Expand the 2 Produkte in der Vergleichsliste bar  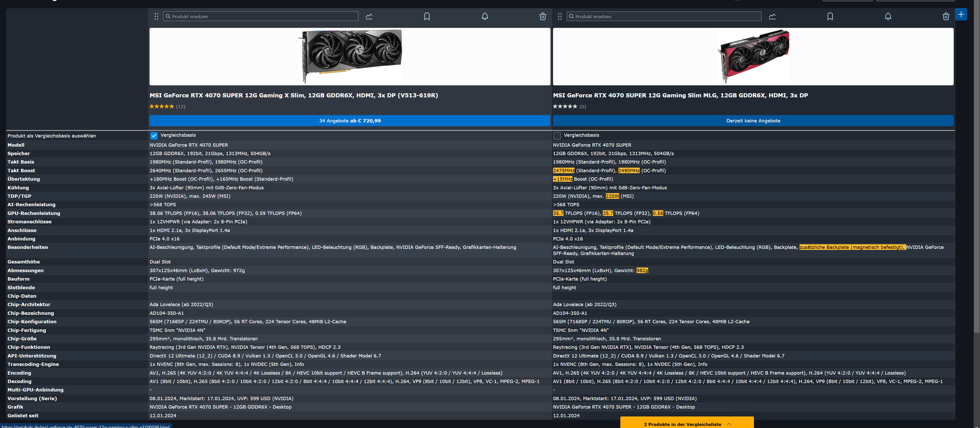coord(687,424)
